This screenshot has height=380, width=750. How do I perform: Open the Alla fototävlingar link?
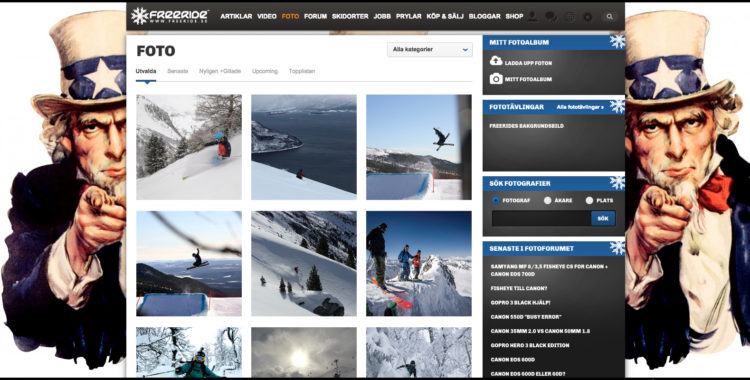coord(580,107)
